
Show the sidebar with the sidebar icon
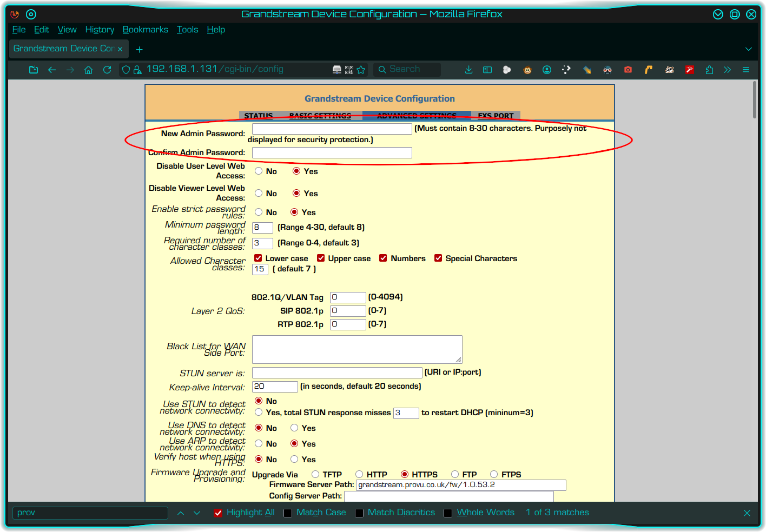click(x=487, y=70)
